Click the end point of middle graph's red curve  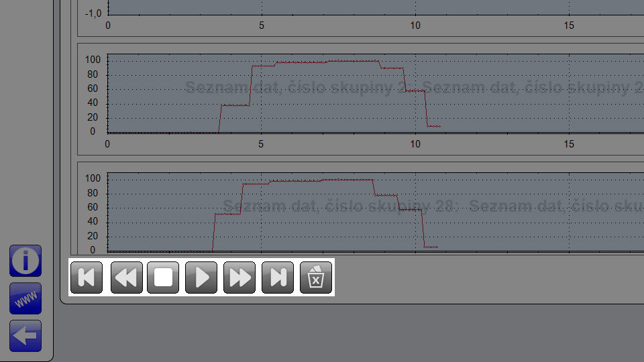439,127
